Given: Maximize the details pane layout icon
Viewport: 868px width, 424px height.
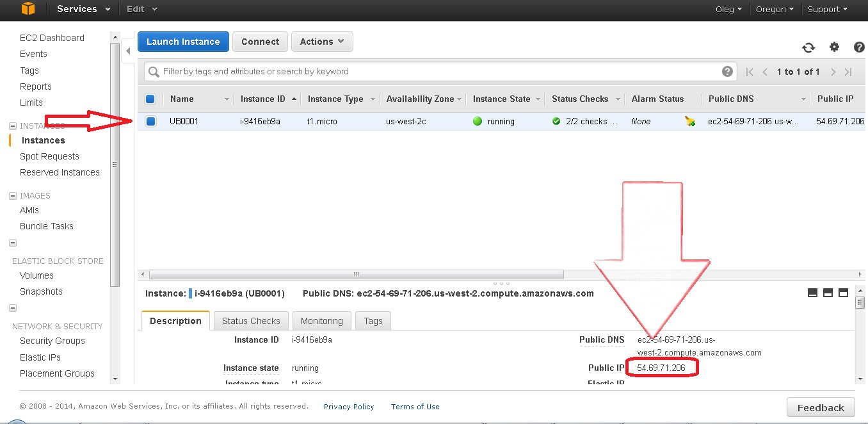Looking at the screenshot, I should (x=843, y=293).
